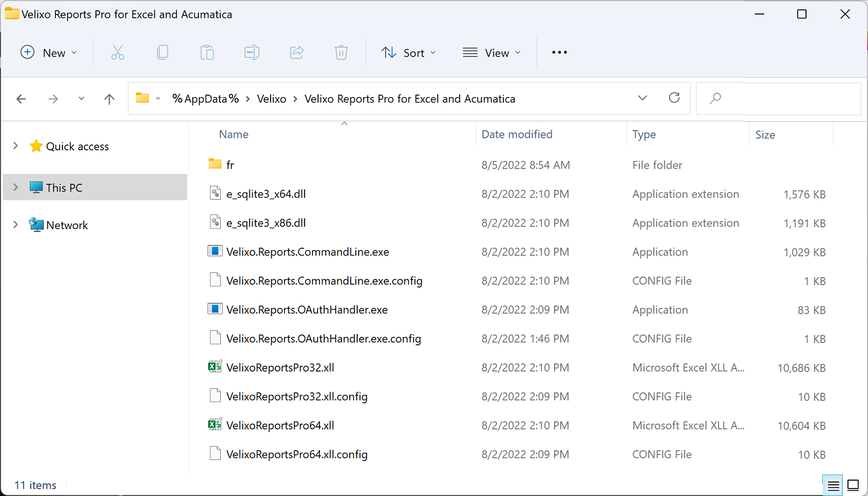Select Network in navigation pane

pos(67,225)
